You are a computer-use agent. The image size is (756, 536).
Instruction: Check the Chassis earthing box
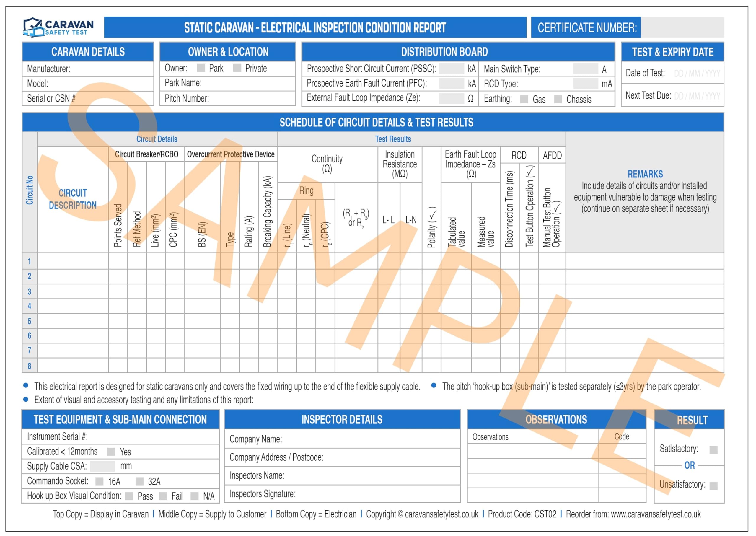pos(558,99)
